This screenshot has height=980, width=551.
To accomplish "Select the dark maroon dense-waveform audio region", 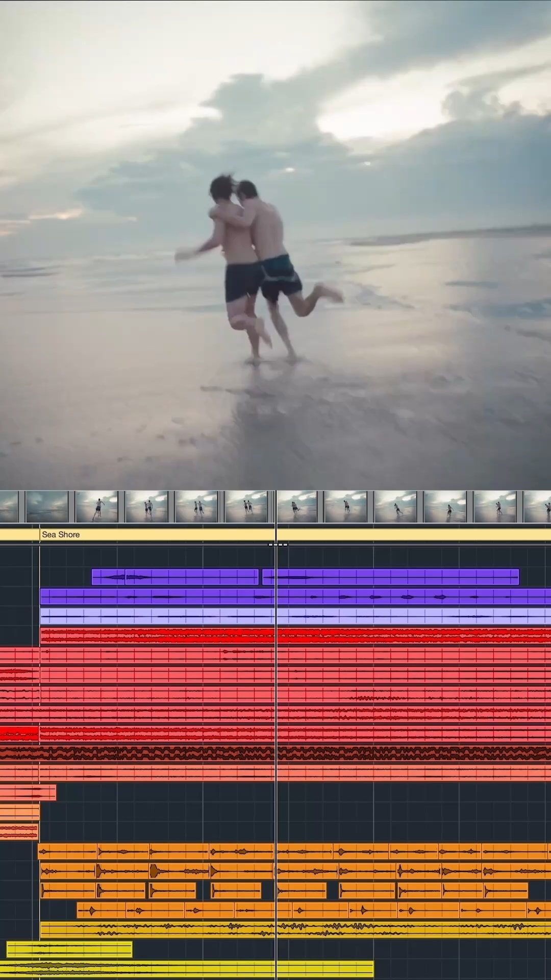I will 275,753.
